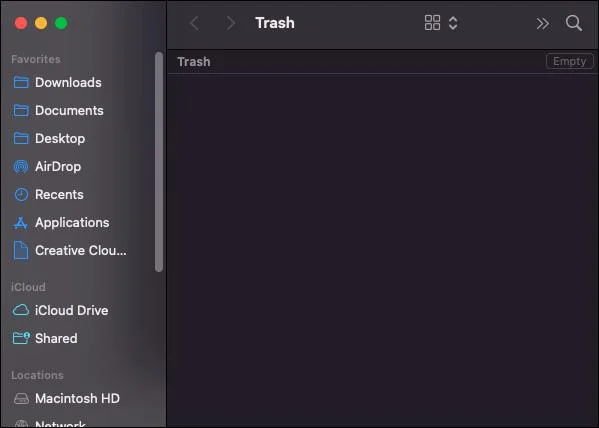Image resolution: width=599 pixels, height=428 pixels.
Task: Select Creative Cloud Files sidebar item
Action: (70, 250)
